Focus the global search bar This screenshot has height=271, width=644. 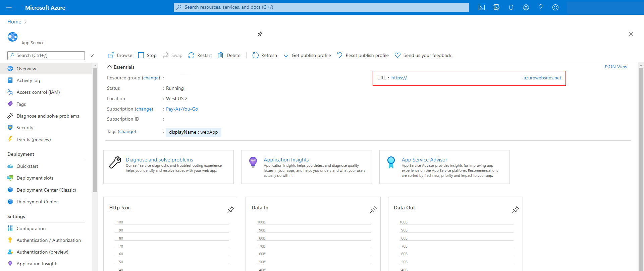click(x=321, y=7)
